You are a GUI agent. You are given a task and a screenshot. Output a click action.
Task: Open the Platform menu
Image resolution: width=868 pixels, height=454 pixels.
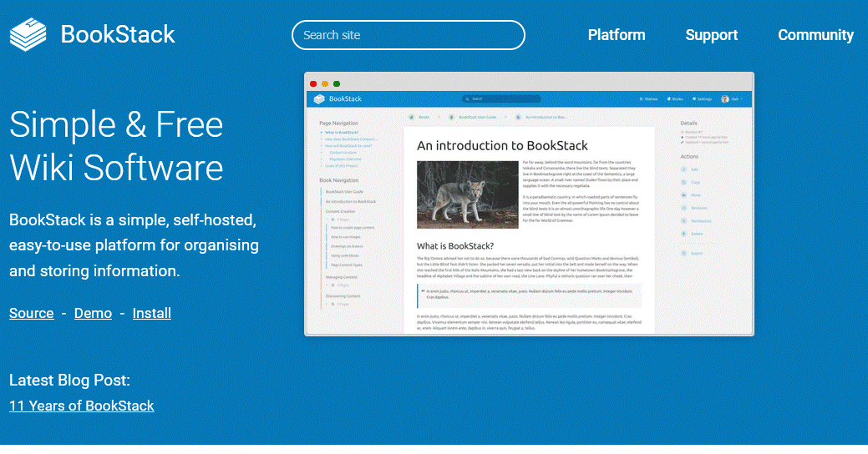pyautogui.click(x=617, y=35)
